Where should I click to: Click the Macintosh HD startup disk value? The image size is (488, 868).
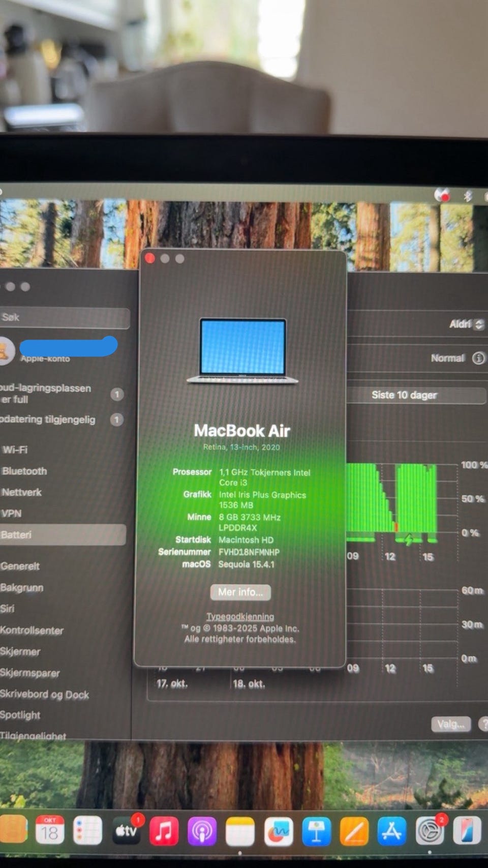tap(246, 540)
